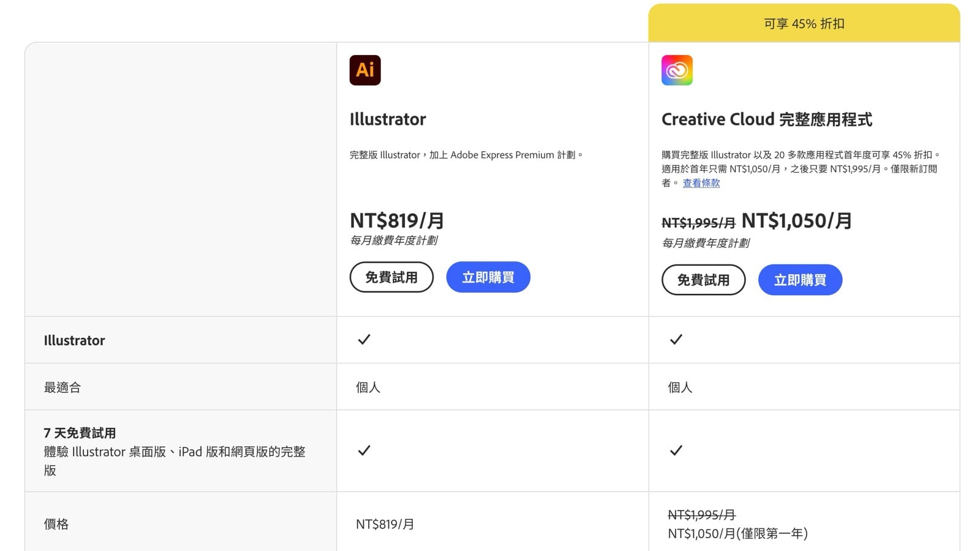Click the discounted NT$1,050/月 price
Image resolution: width=980 pixels, height=551 pixels.
pyautogui.click(x=796, y=220)
